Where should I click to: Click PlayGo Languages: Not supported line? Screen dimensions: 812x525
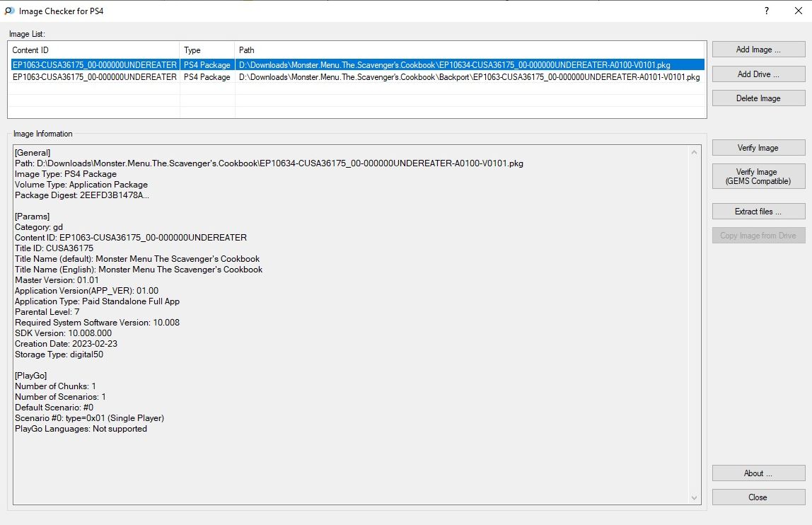coord(81,429)
